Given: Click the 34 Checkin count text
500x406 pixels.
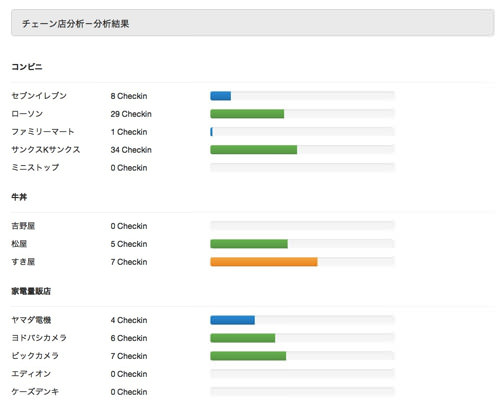Looking at the screenshot, I should tap(131, 150).
